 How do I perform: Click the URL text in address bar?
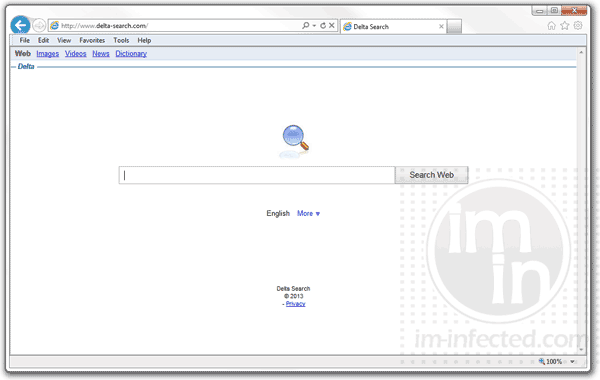tap(104, 26)
